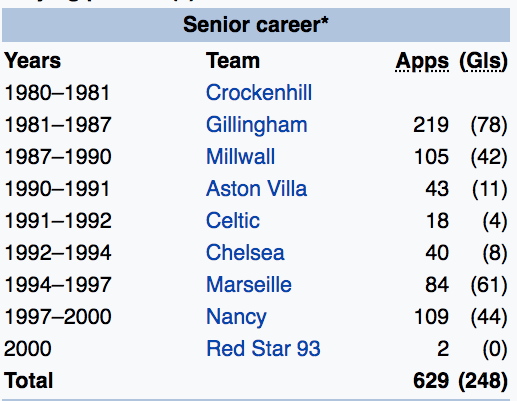Open the Celtic club link
This screenshot has width=517, height=401.
(x=233, y=220)
